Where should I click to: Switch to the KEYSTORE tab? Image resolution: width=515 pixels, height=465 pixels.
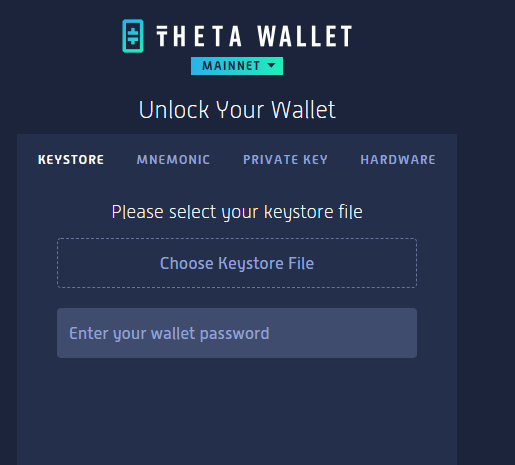pyautogui.click(x=71, y=160)
